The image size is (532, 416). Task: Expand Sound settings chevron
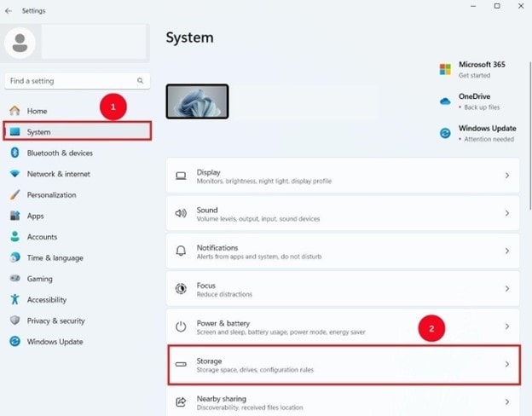(x=507, y=213)
